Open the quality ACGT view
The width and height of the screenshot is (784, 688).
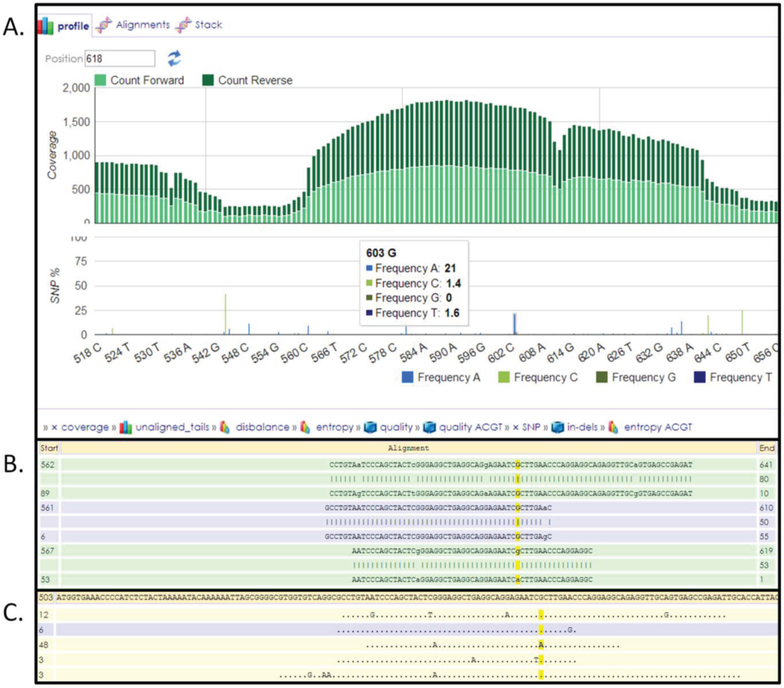[471, 427]
